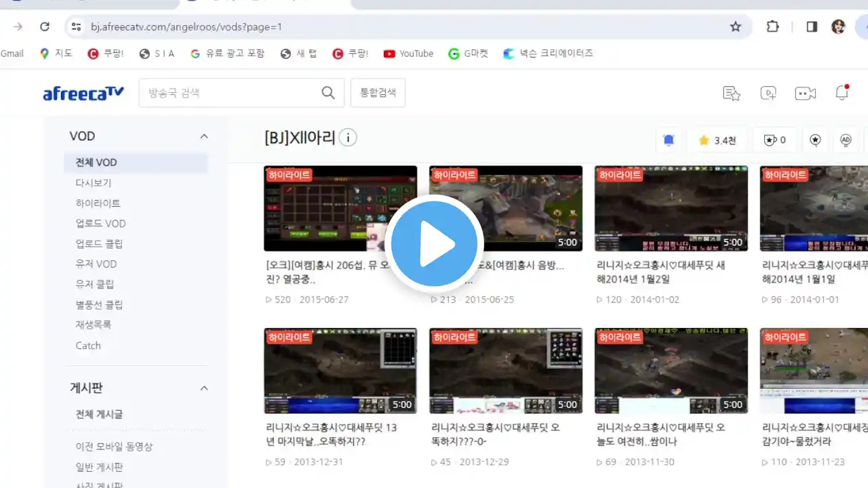This screenshot has width=868, height=488.
Task: Select 하이라이트 in the sidebar
Action: point(98,203)
